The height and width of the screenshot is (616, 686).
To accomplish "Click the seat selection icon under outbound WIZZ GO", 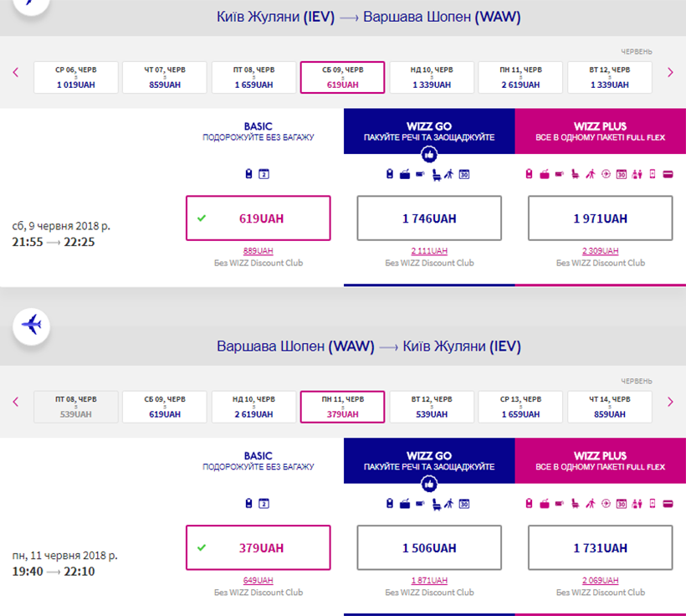I will click(x=434, y=174).
